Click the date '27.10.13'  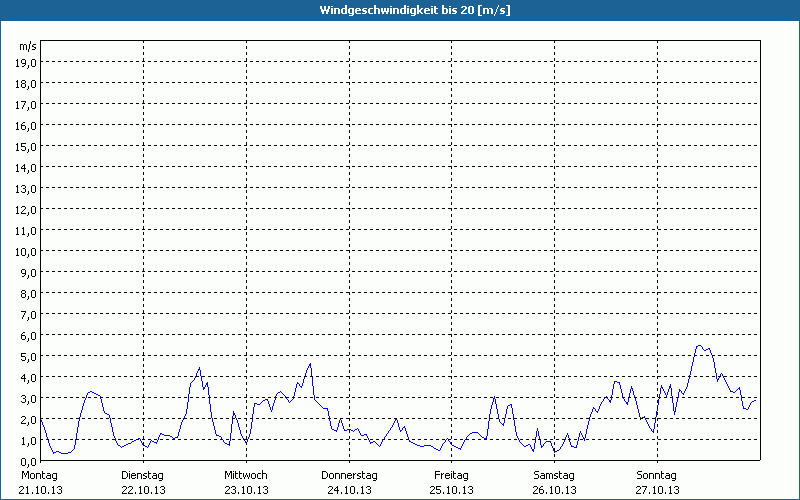(657, 490)
